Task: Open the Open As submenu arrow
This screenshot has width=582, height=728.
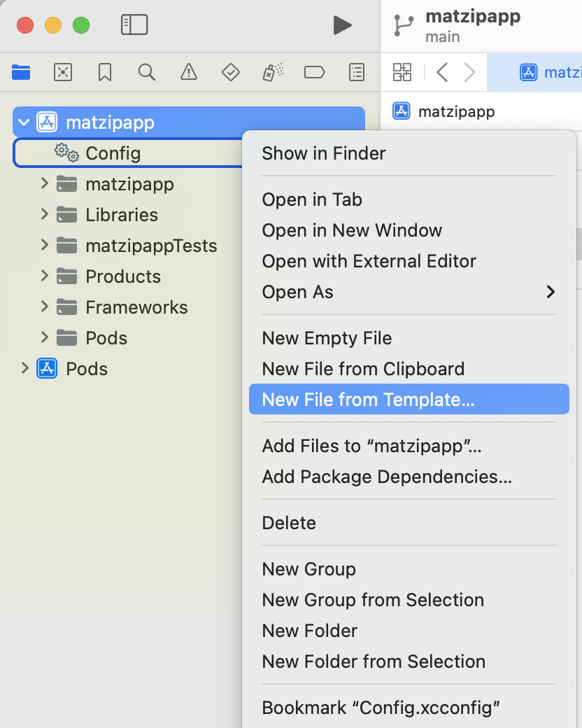Action: pyautogui.click(x=551, y=292)
